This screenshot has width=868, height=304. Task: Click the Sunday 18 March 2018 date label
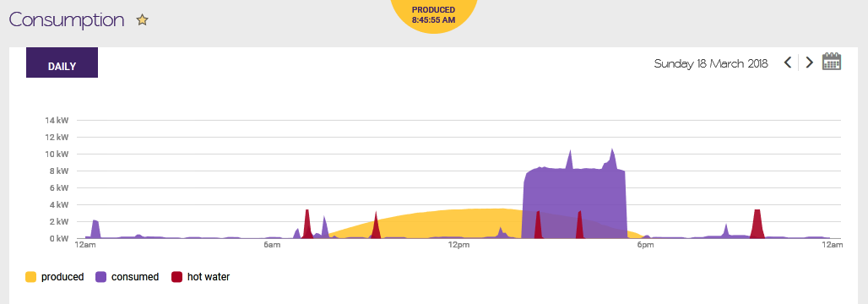711,63
